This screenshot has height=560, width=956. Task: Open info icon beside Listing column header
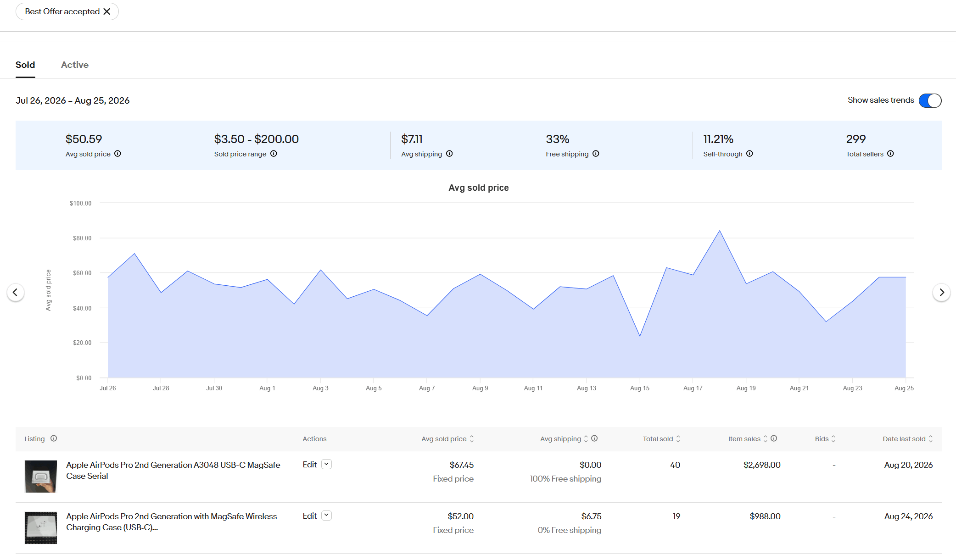click(x=54, y=438)
